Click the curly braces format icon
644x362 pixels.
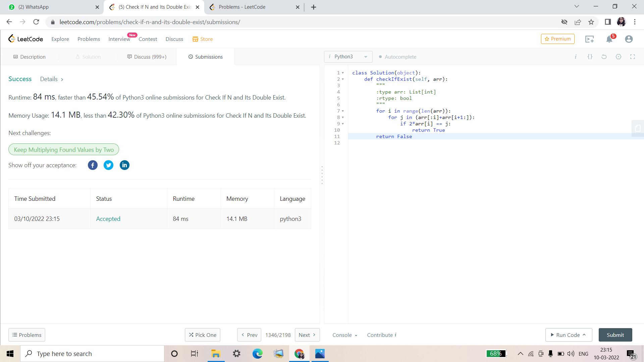[x=590, y=57]
